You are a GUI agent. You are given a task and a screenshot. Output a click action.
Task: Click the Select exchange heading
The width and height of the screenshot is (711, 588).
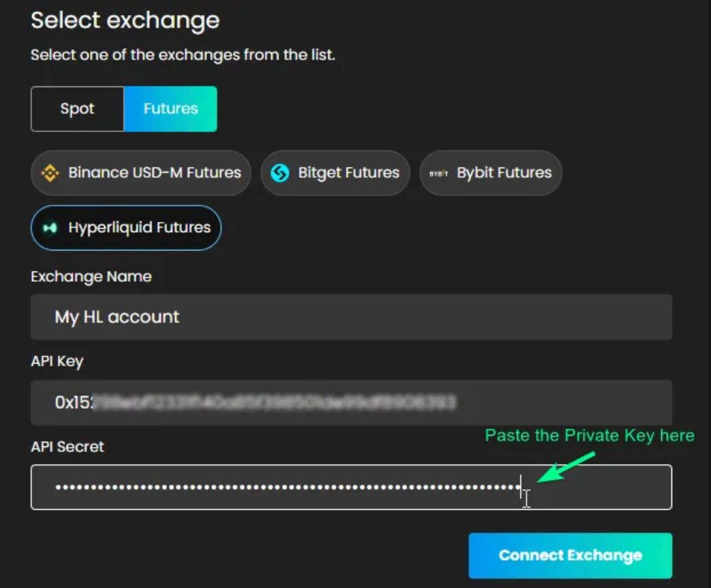point(125,20)
